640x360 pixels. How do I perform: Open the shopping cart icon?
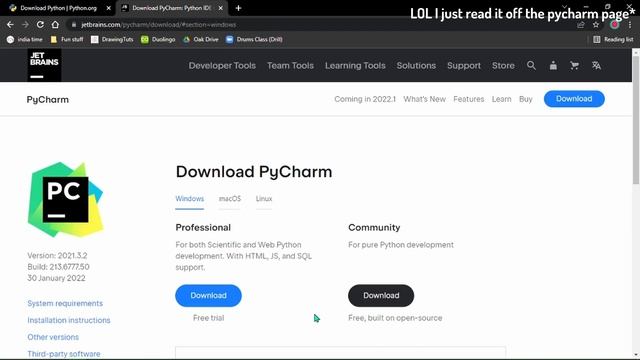(x=574, y=65)
